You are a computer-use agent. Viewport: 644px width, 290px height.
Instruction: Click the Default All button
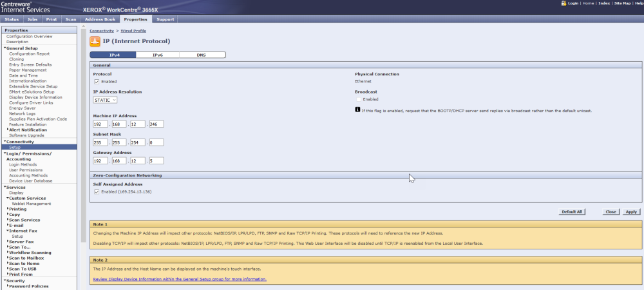[572, 212]
